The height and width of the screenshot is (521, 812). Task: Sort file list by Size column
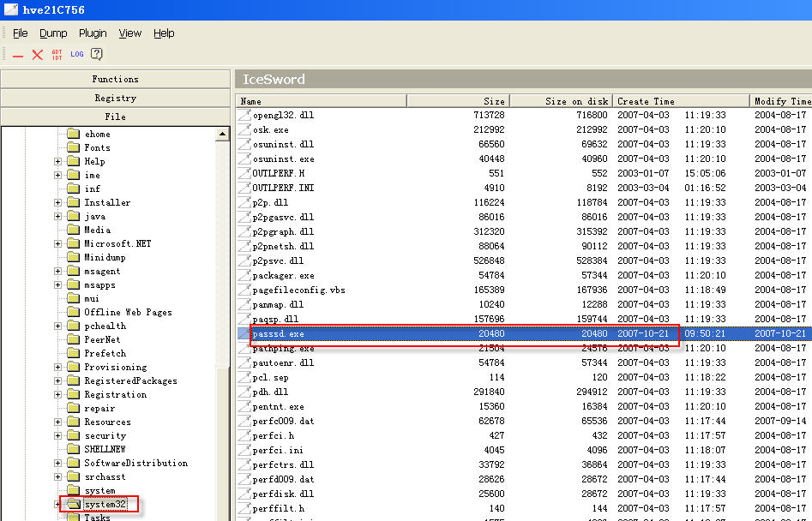tap(458, 101)
